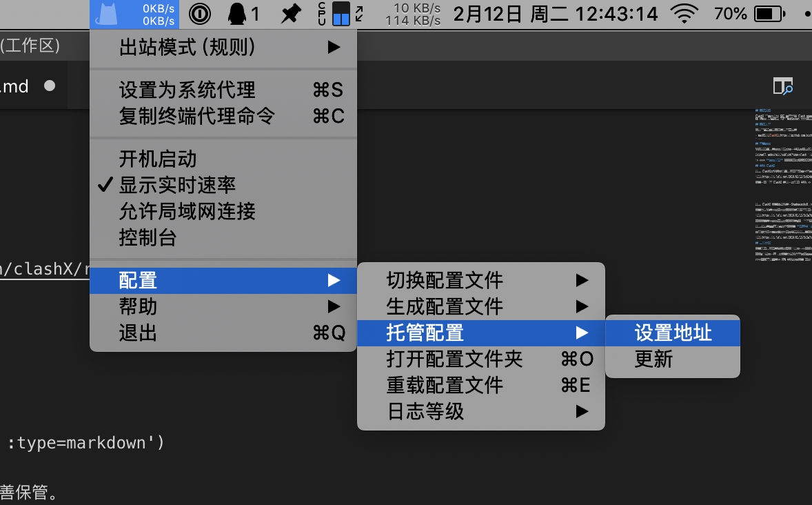Click the ClashX cat menu bar icon
Viewport: 812px width, 505px height.
click(x=107, y=14)
